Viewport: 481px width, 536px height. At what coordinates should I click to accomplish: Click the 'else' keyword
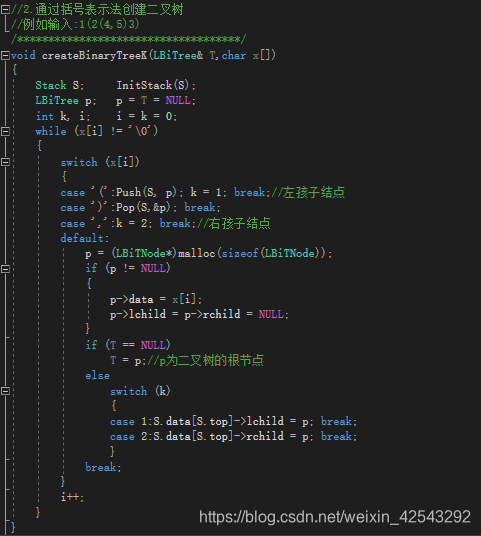pyautogui.click(x=97, y=376)
